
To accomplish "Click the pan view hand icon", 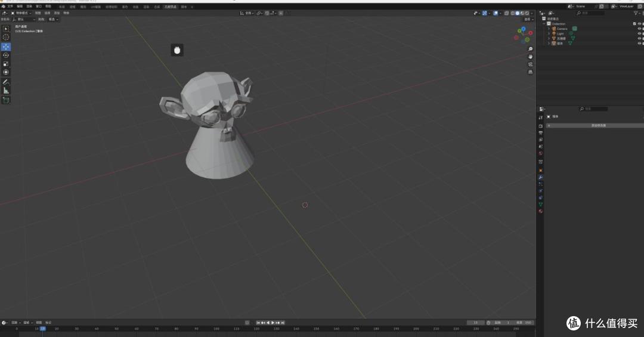I will pos(530,57).
